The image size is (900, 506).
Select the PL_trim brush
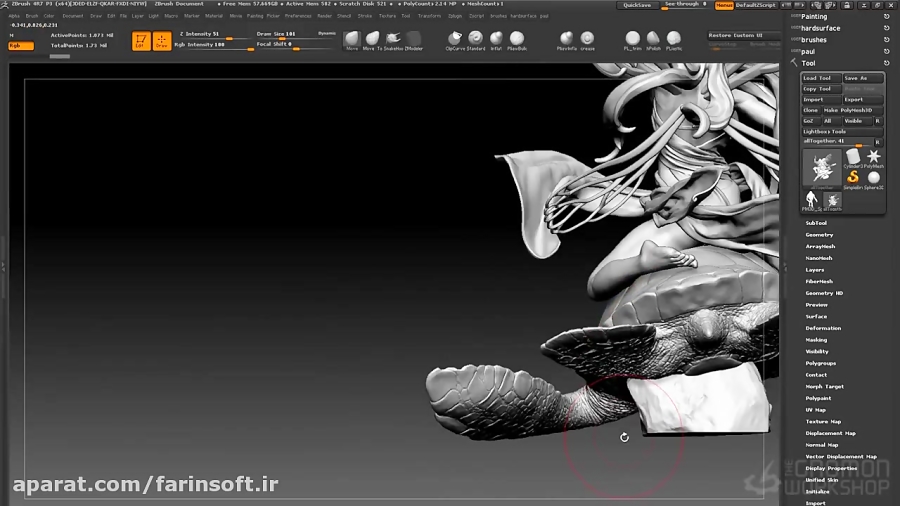point(632,40)
